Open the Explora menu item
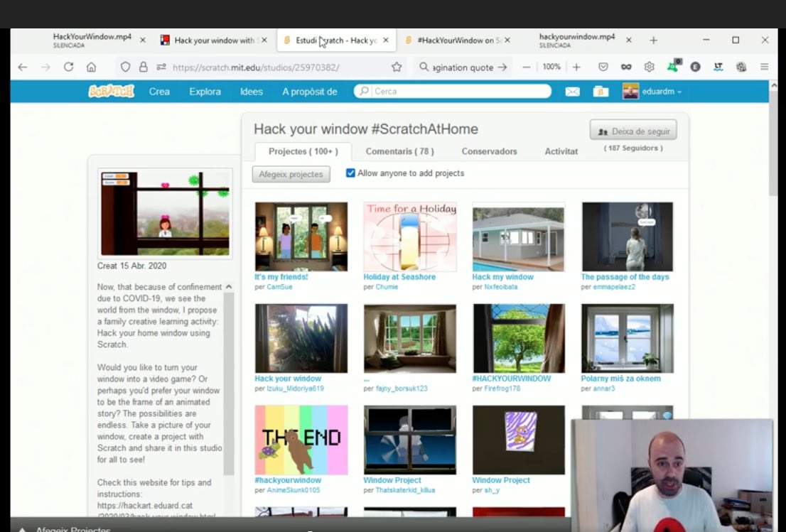Screen dimensions: 786x532 tap(205, 92)
